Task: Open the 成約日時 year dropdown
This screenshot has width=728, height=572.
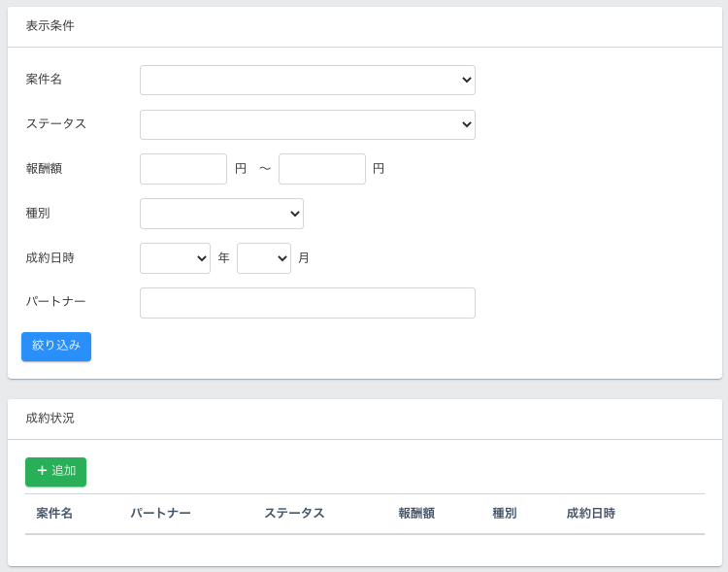Action: (x=175, y=258)
